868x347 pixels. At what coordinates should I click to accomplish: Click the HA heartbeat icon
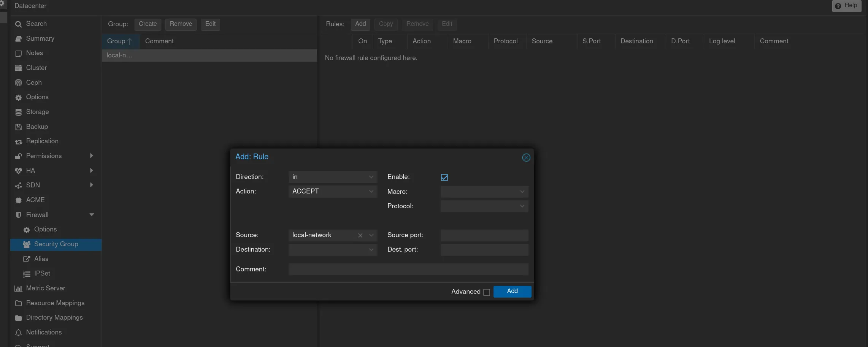coord(18,171)
